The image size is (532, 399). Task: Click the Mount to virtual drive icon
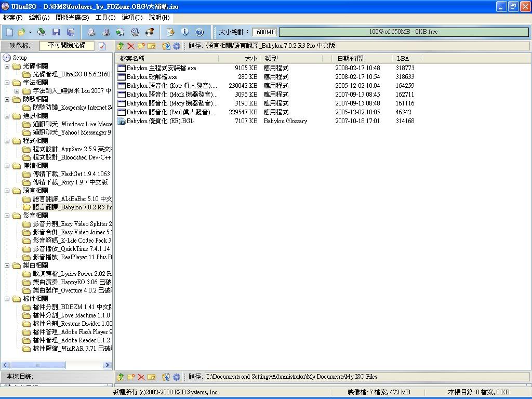point(135,32)
